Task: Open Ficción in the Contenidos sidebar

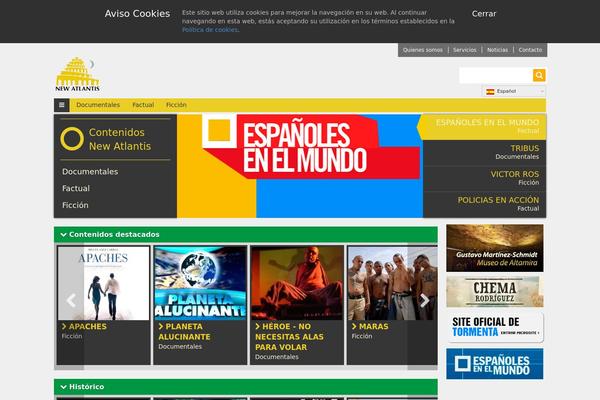Action: [75, 206]
